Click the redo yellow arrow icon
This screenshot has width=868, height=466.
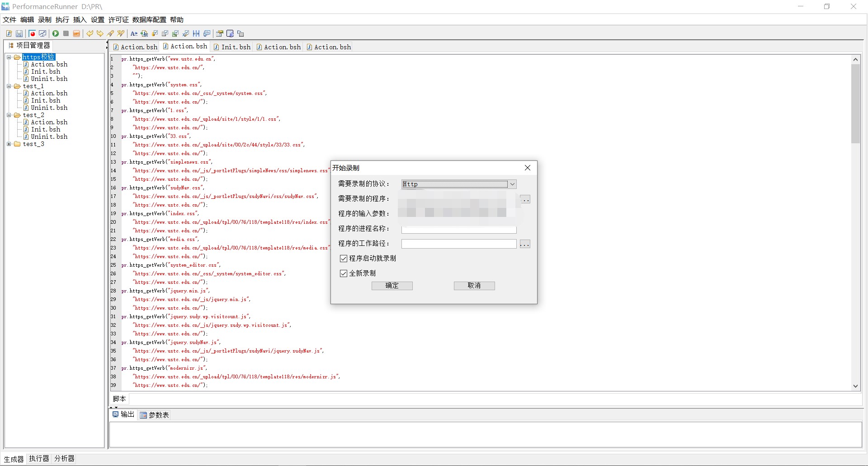point(100,33)
